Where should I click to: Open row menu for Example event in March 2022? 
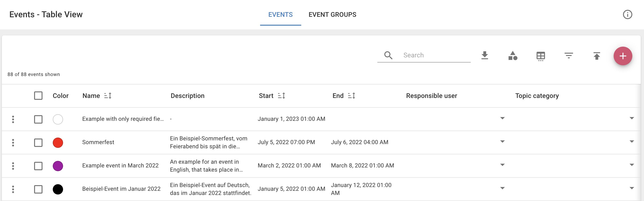[13, 166]
